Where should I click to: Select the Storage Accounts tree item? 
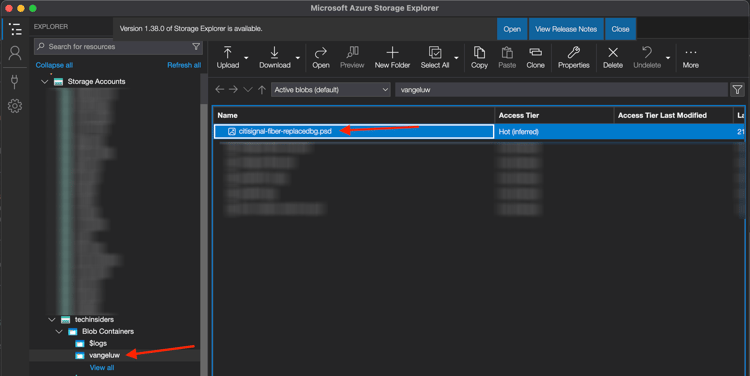[x=97, y=82]
